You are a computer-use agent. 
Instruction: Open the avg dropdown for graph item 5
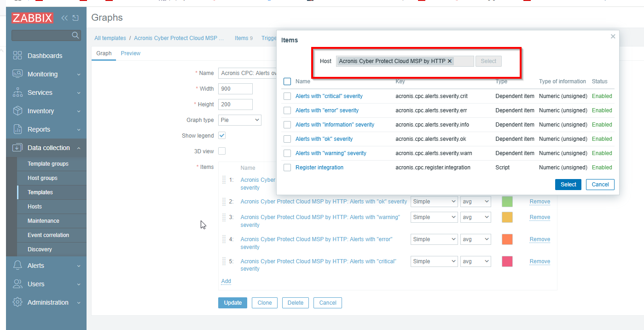pyautogui.click(x=476, y=261)
